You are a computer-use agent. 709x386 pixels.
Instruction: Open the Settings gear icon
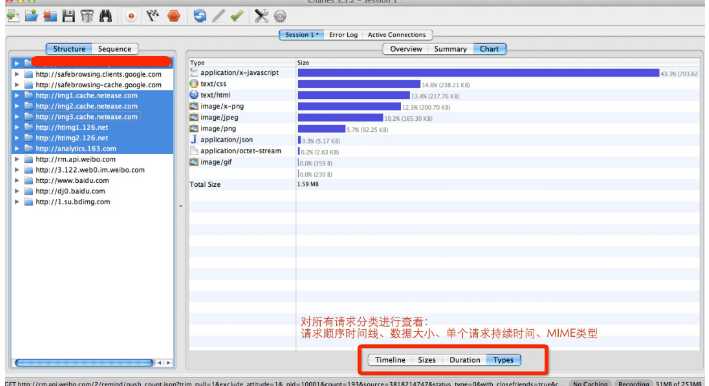coord(280,16)
